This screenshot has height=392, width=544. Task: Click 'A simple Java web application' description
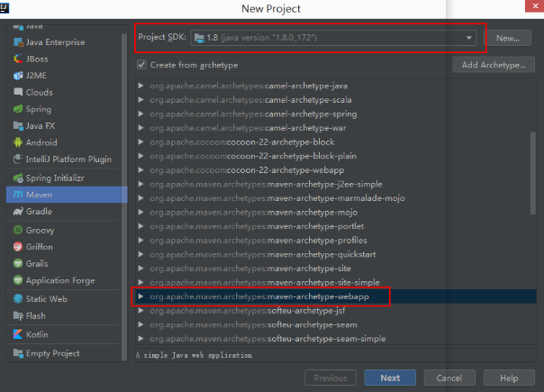click(x=194, y=355)
